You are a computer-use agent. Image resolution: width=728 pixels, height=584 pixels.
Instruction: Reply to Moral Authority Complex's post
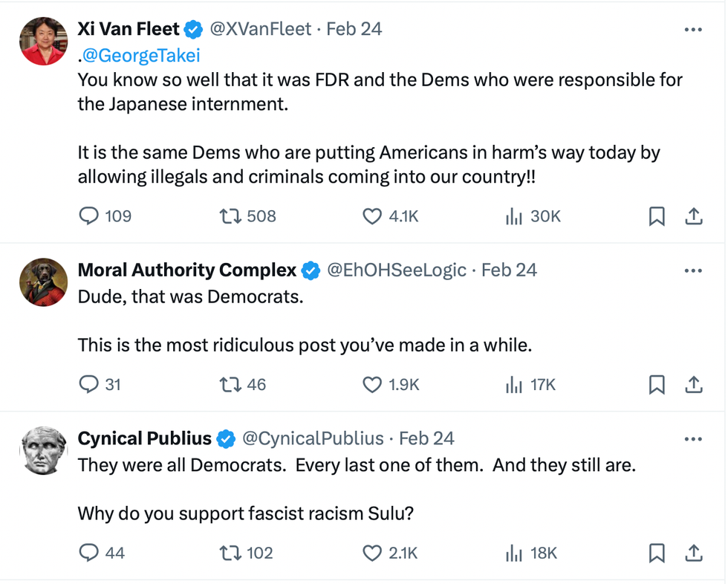pos(89,384)
